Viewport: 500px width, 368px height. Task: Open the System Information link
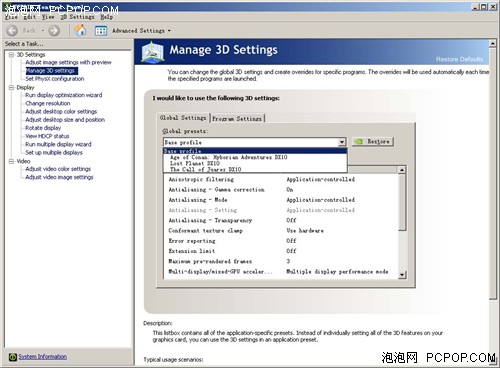(x=42, y=357)
